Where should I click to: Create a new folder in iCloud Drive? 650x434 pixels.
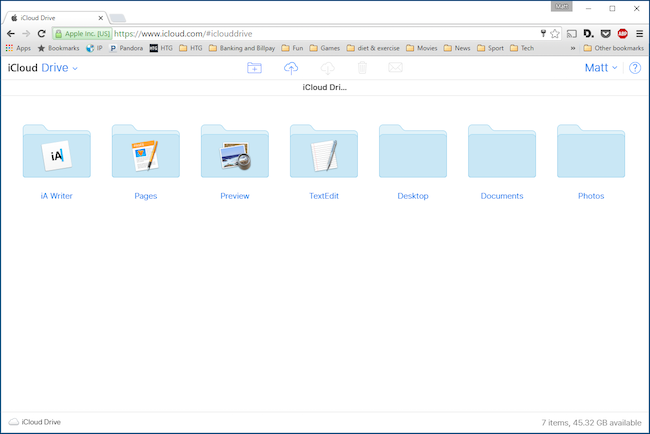click(254, 68)
